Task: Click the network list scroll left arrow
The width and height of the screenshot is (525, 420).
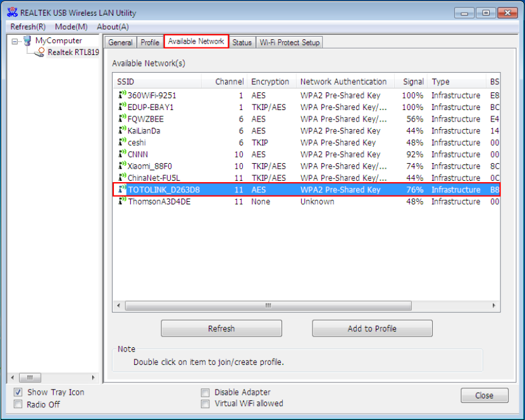Action: pyautogui.click(x=118, y=306)
